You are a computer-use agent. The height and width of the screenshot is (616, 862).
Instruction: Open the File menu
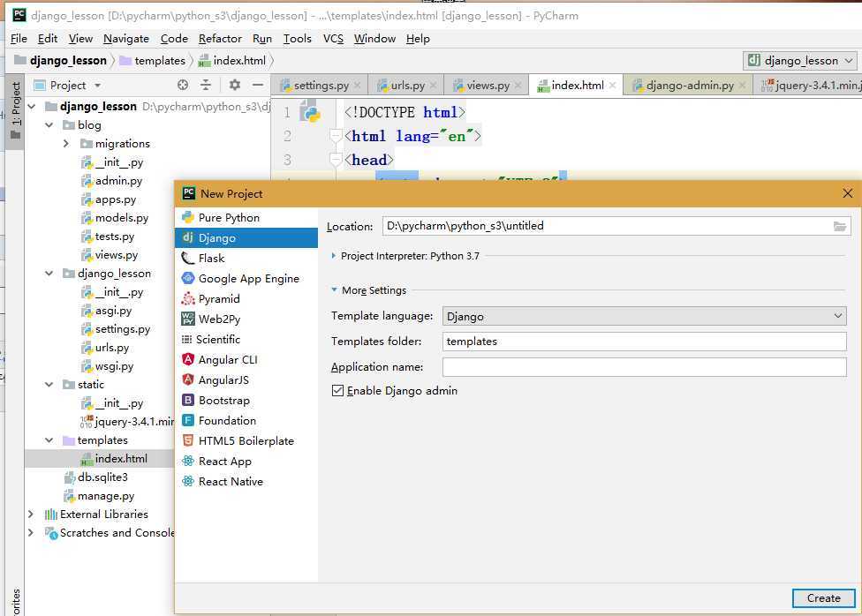click(19, 39)
